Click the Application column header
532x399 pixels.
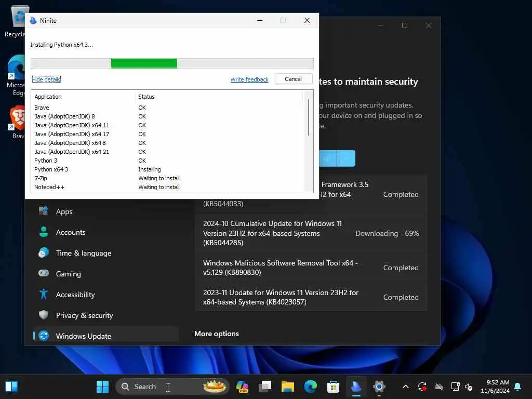coord(84,97)
